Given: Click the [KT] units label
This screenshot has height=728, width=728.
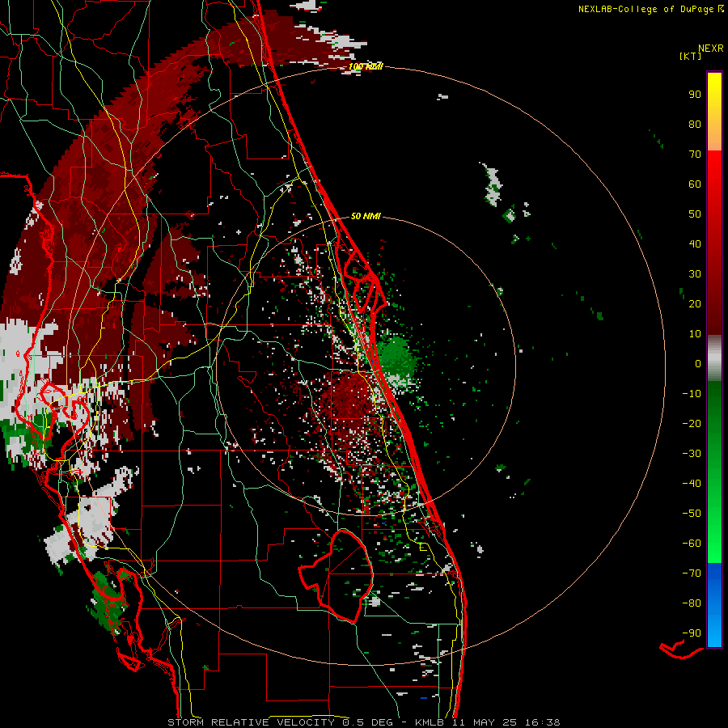Looking at the screenshot, I should point(691,56).
